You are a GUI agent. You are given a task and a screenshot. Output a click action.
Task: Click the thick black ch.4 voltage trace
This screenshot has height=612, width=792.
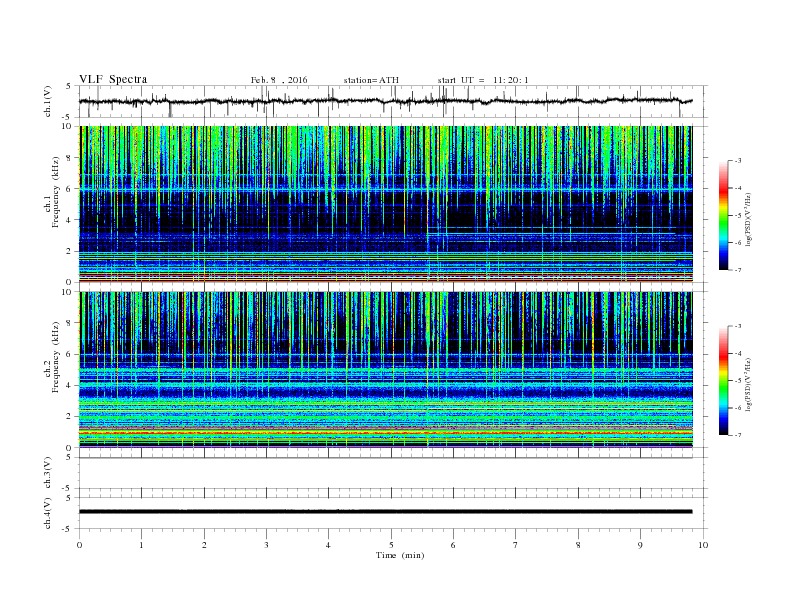[x=385, y=512]
